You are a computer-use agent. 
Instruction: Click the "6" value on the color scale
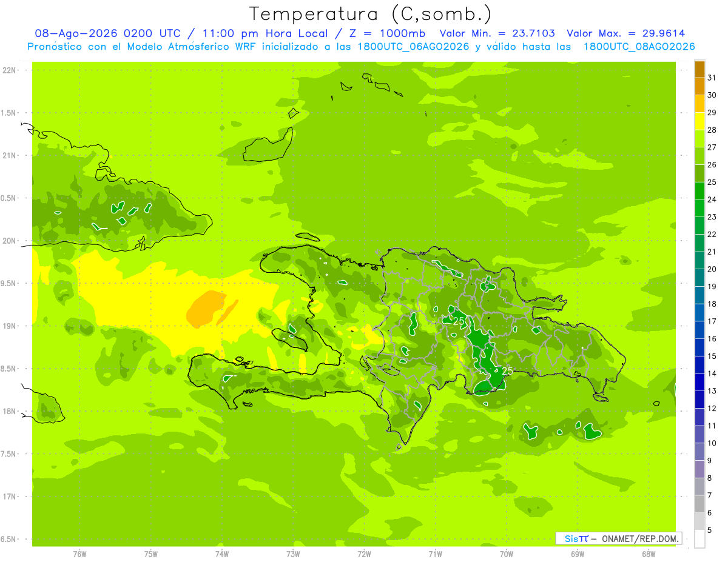point(709,513)
